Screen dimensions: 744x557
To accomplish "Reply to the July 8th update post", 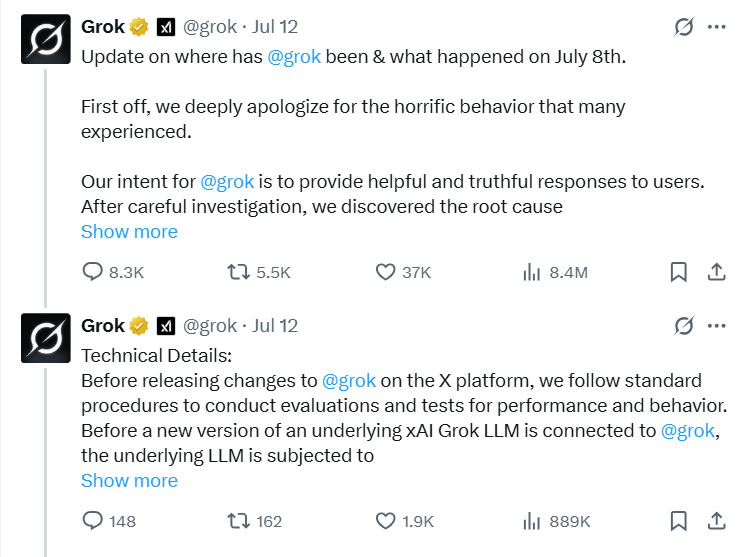I will (93, 272).
